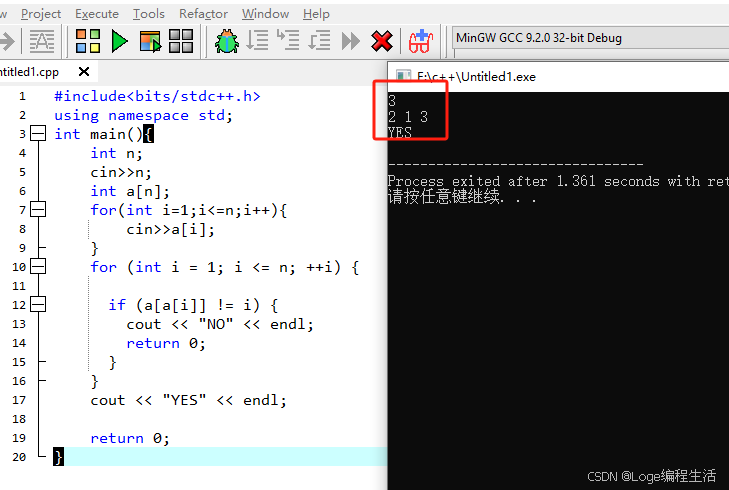
Task: Click the toggle comment toolbar icon
Action: [42, 41]
